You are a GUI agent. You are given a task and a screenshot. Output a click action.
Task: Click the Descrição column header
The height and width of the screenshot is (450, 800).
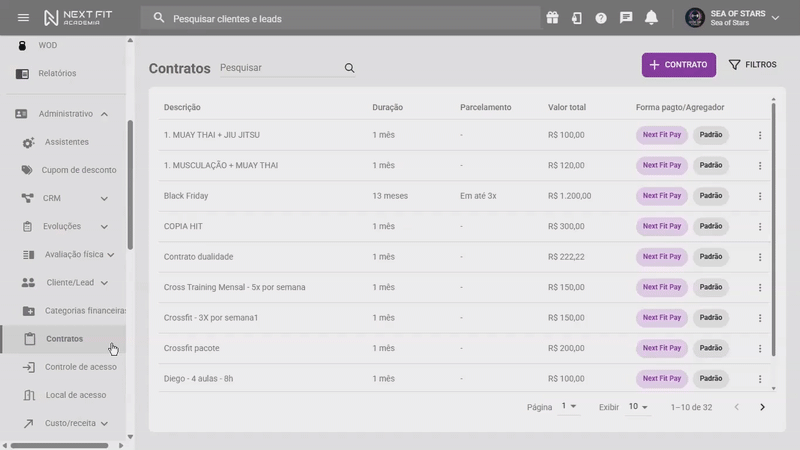182,107
